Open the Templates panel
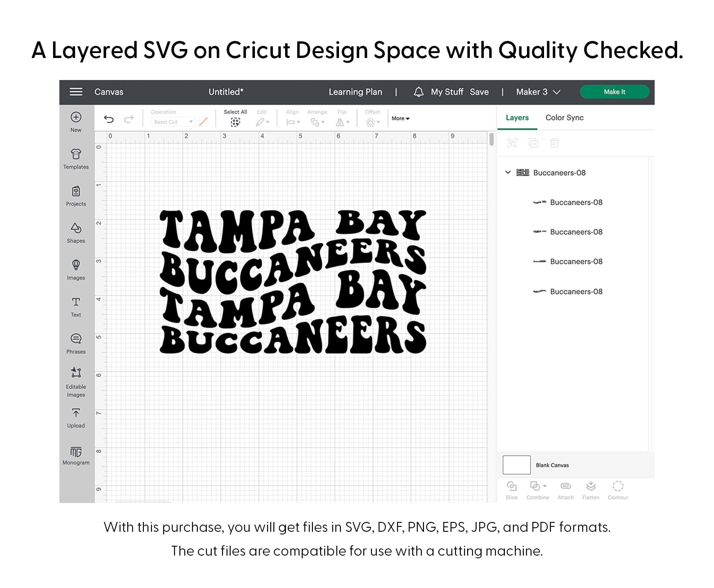The height and width of the screenshot is (588, 714). pos(76,159)
